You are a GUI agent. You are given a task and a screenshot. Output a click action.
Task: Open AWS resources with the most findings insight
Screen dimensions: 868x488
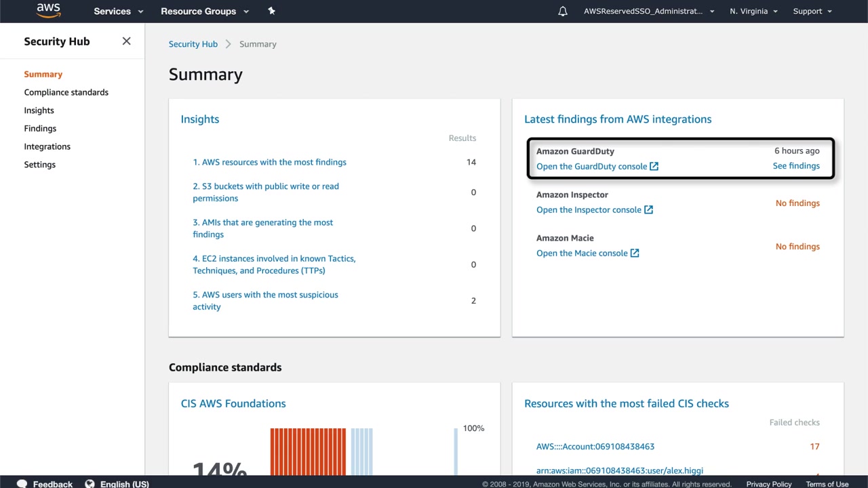[x=269, y=163]
